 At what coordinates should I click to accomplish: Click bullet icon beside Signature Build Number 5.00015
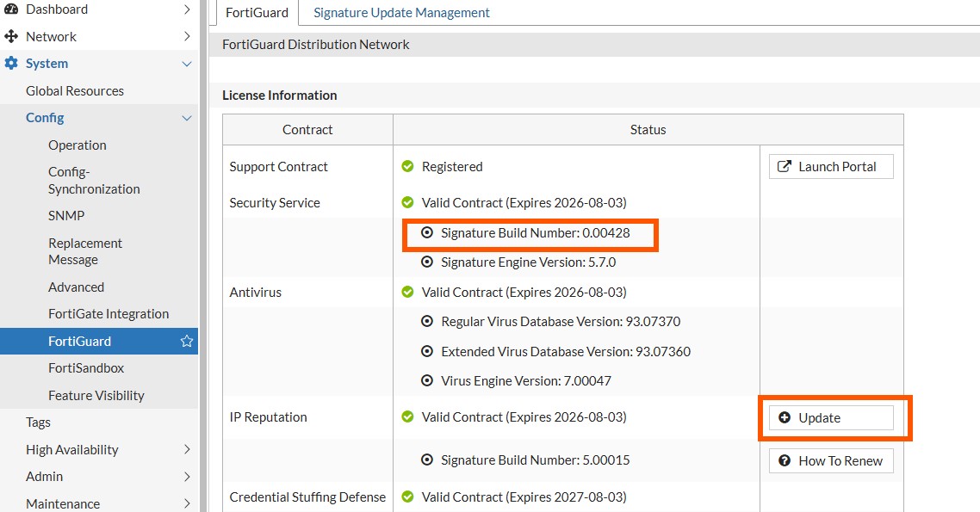tap(427, 460)
